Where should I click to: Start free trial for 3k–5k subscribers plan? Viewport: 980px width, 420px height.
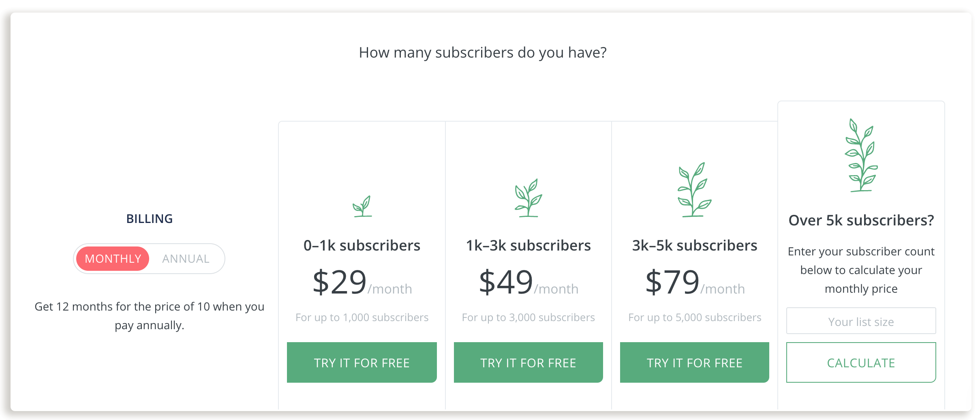pos(694,362)
